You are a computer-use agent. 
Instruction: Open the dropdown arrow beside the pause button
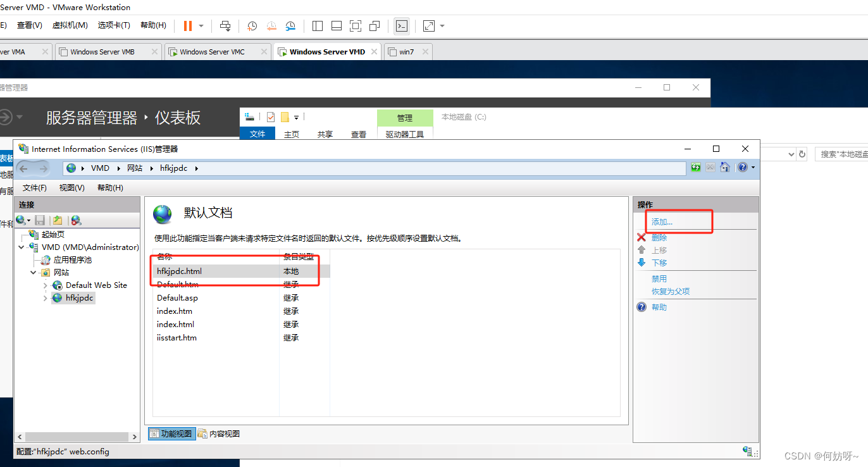[x=201, y=26]
